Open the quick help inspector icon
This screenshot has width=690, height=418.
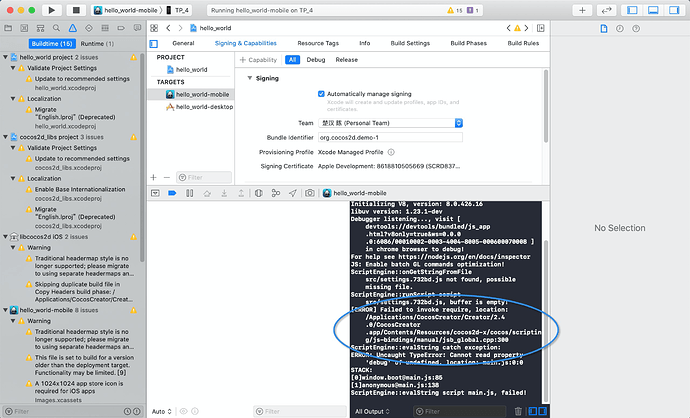[636, 29]
